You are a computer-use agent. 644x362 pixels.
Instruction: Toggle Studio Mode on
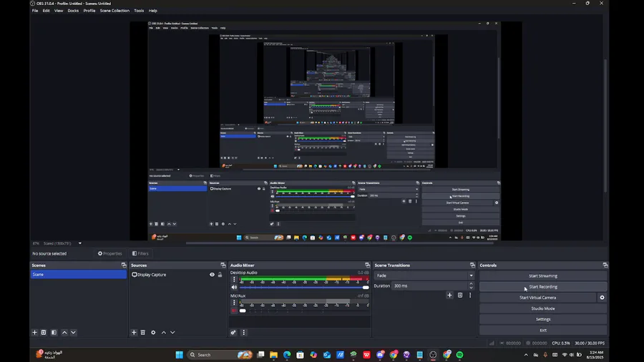click(543, 308)
